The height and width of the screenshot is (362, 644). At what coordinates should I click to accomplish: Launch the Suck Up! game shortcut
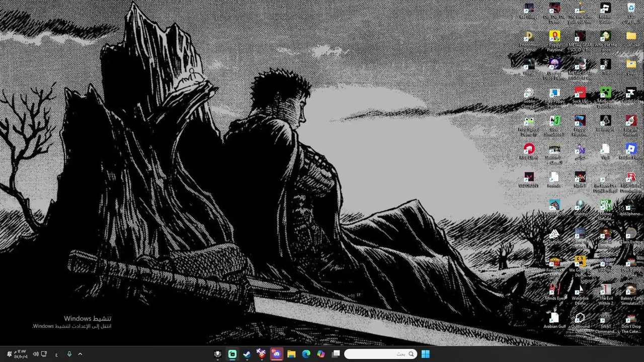point(580,96)
